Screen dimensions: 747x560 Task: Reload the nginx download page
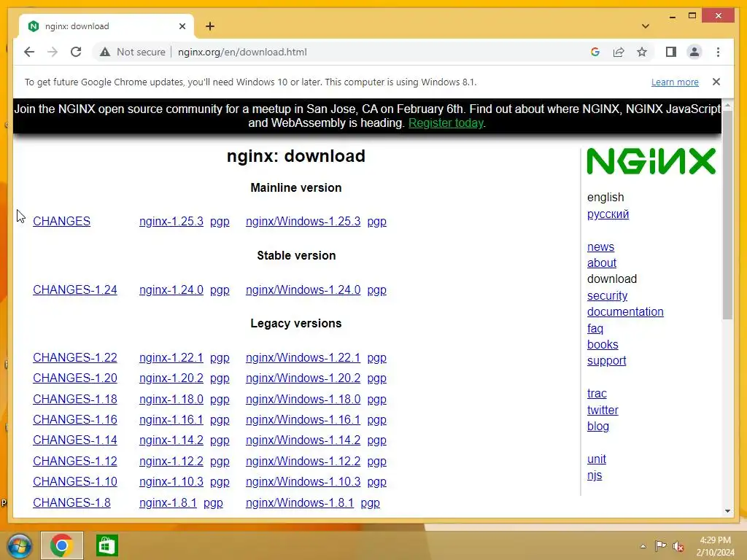pyautogui.click(x=76, y=52)
